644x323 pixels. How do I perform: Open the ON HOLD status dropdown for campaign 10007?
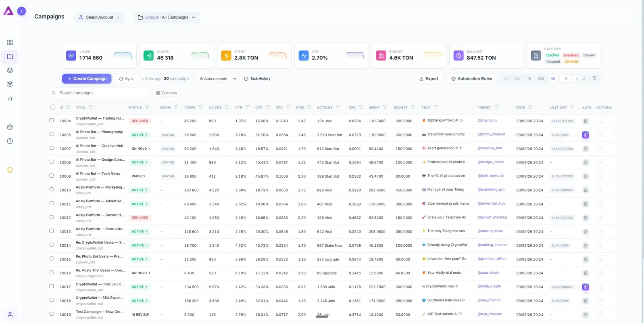click(x=141, y=149)
